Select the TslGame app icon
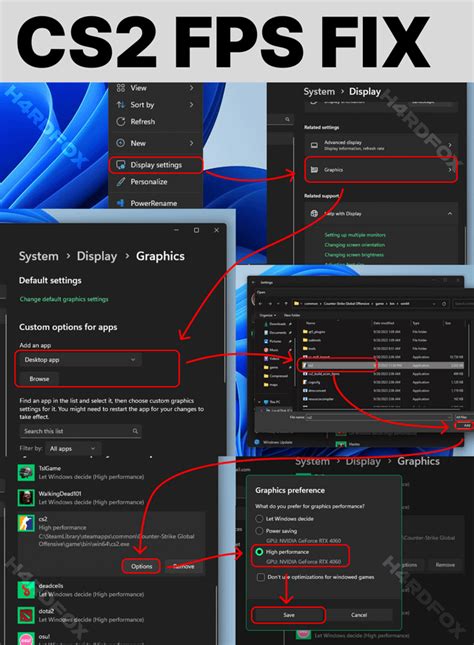Screen dimensions: 474x645 point(26,473)
